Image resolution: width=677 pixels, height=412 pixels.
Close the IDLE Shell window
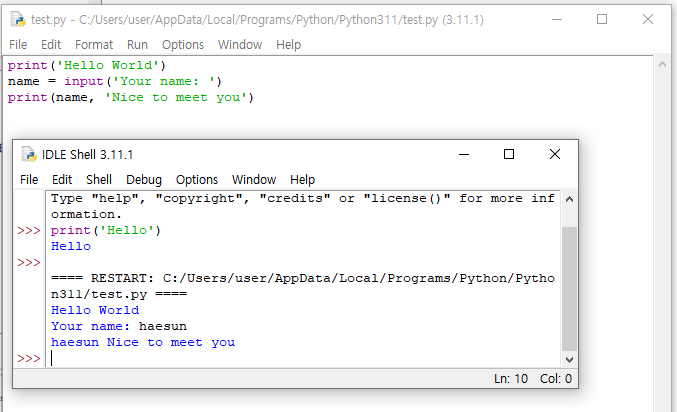tap(555, 154)
